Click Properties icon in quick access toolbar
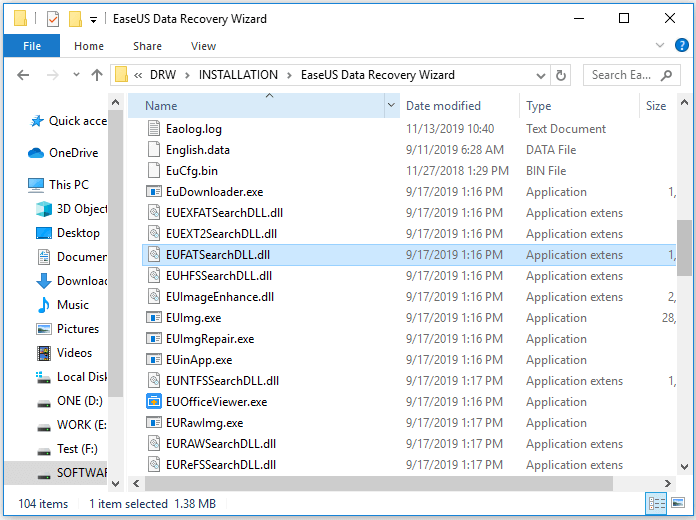The height and width of the screenshot is (520, 696). point(53,19)
